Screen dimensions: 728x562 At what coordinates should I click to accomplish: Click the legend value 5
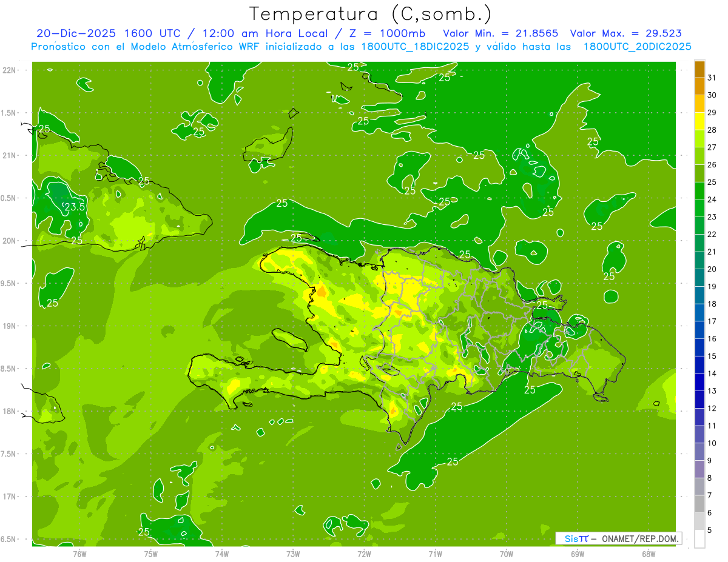(x=710, y=530)
